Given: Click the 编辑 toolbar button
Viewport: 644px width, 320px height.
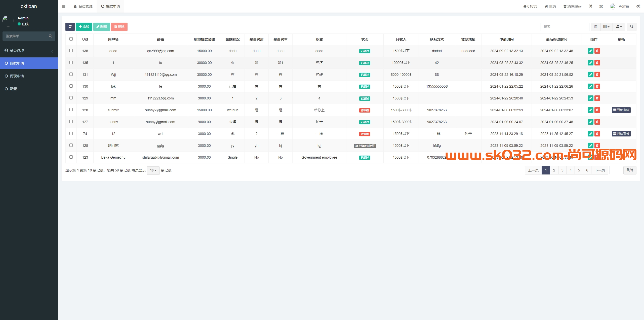Looking at the screenshot, I should coord(102,27).
